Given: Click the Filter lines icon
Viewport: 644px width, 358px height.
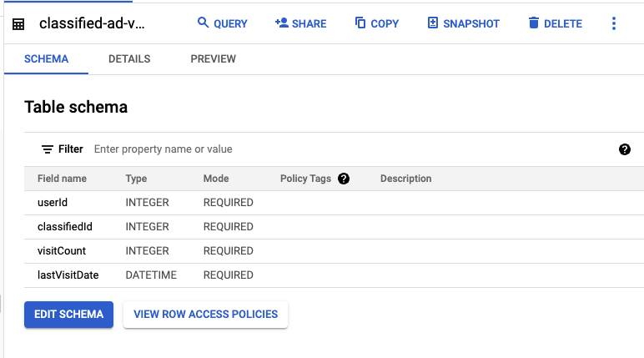Looking at the screenshot, I should (x=48, y=149).
